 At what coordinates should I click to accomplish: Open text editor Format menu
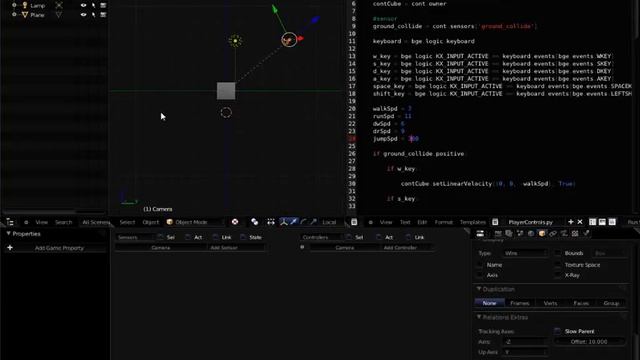[443, 222]
